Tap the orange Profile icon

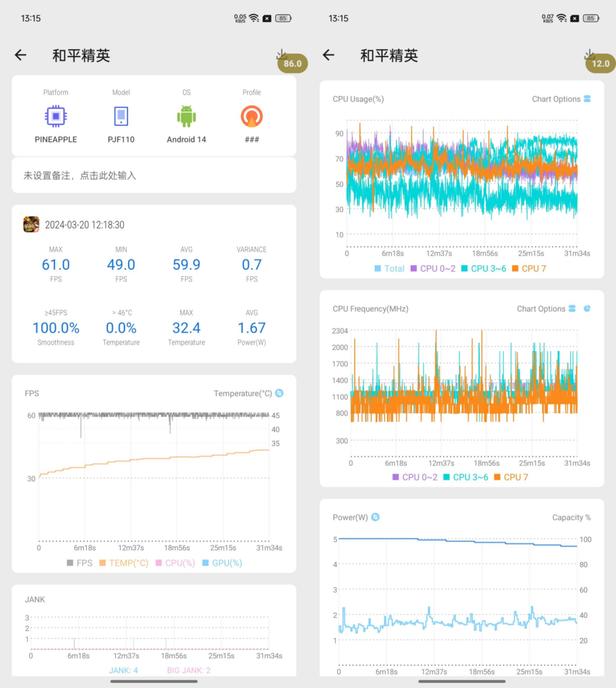point(251,116)
